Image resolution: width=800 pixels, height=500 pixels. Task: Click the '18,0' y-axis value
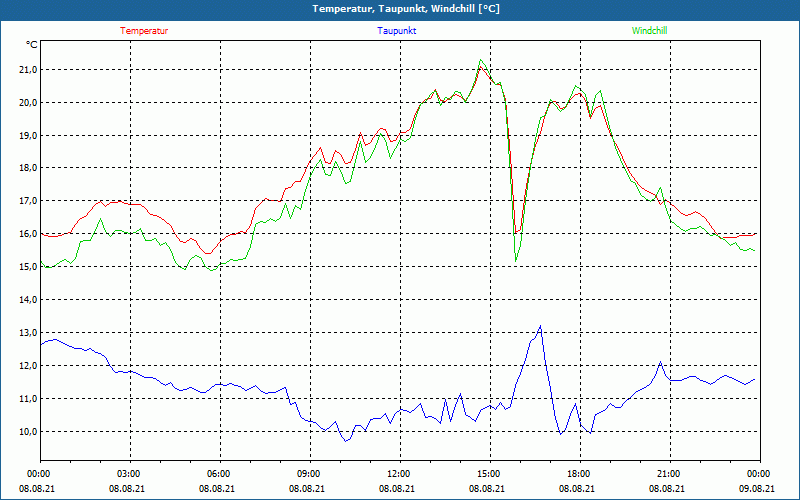tap(29, 168)
